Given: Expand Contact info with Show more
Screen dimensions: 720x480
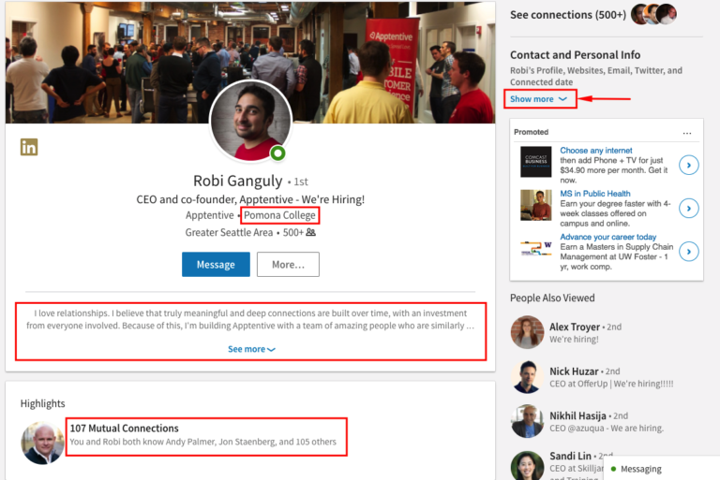Looking at the screenshot, I should 539,99.
